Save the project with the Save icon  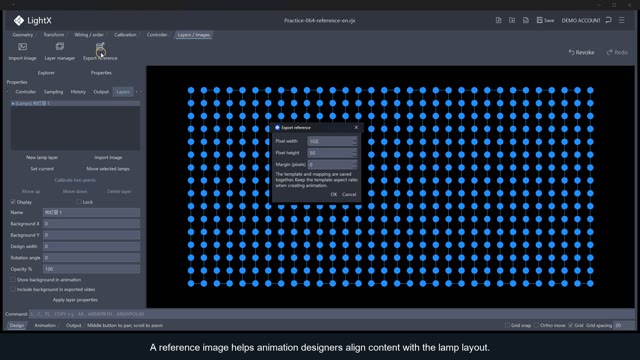[x=545, y=20]
